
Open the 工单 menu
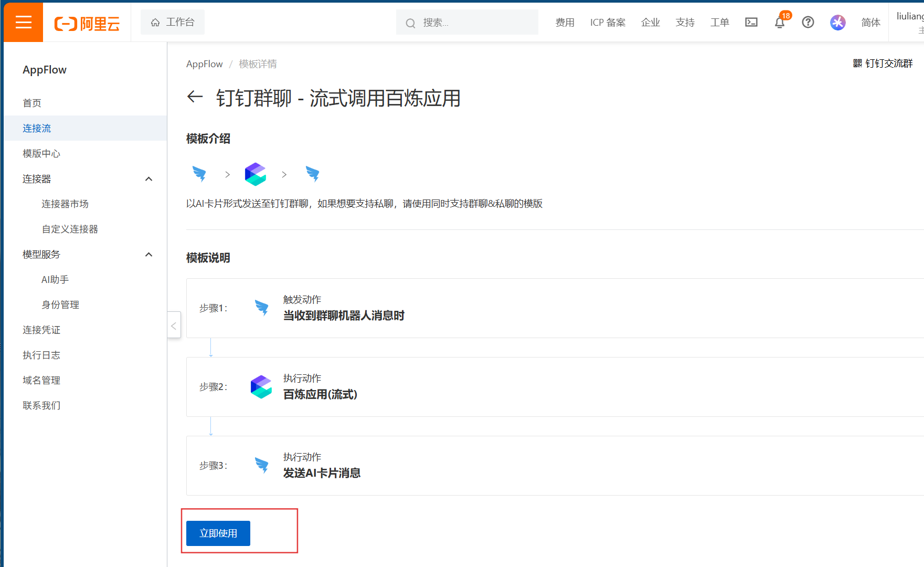coord(720,23)
